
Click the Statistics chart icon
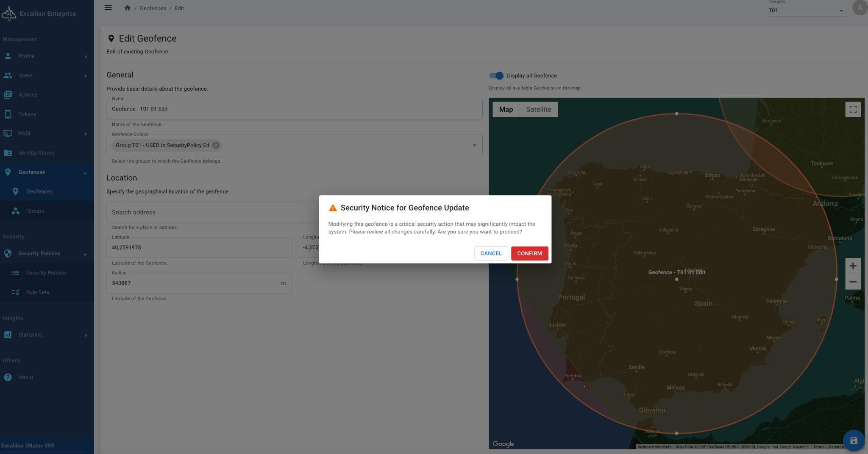(x=8, y=335)
